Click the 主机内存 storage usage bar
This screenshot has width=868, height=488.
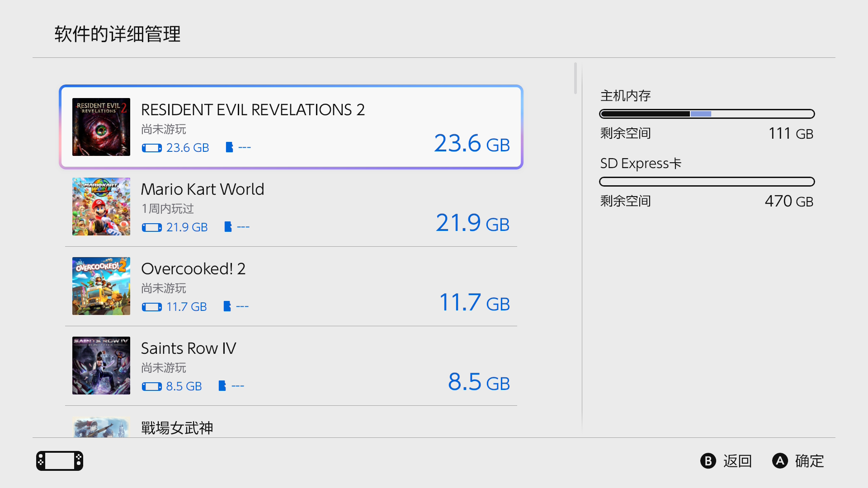tap(707, 114)
